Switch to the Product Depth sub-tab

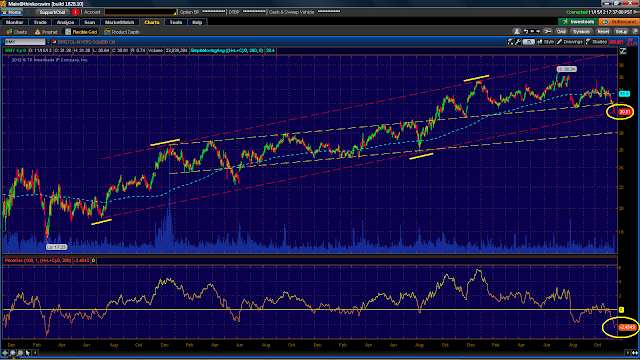(x=122, y=32)
